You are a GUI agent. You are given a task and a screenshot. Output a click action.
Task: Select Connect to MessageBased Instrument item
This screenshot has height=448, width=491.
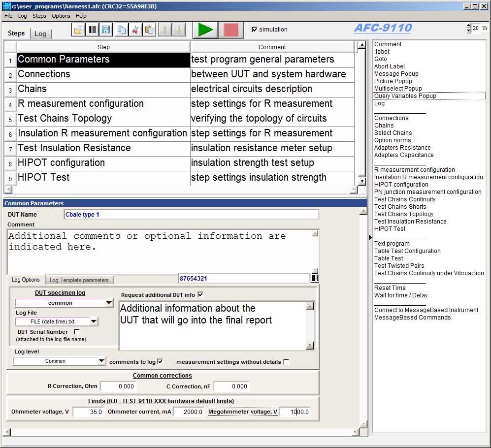(x=426, y=310)
